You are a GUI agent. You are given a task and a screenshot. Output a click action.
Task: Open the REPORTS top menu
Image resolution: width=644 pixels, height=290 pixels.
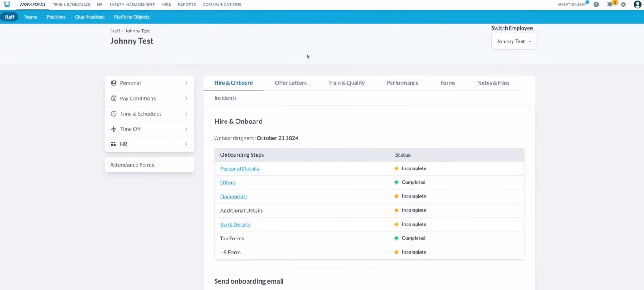pyautogui.click(x=187, y=5)
